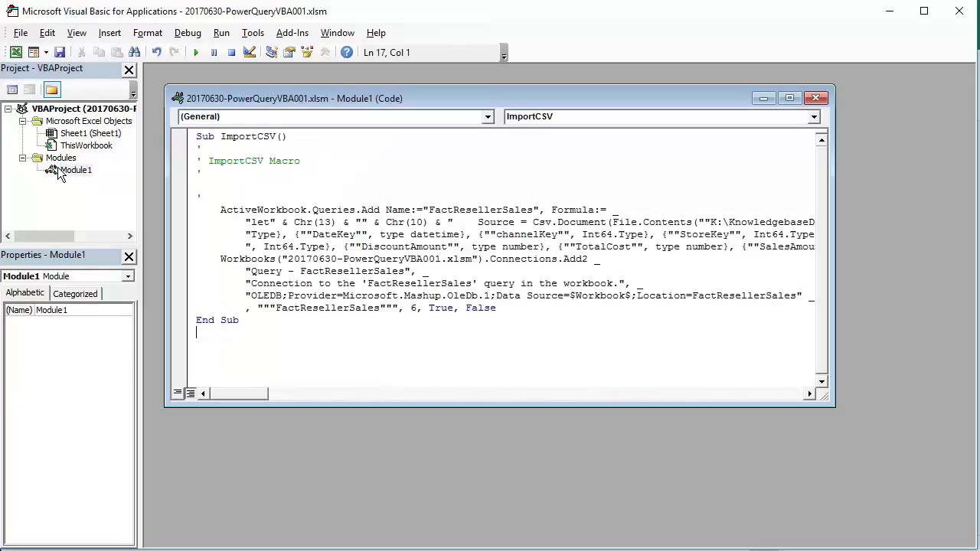Click the 'End Sub' code line
This screenshot has width=980, height=551.
(217, 320)
